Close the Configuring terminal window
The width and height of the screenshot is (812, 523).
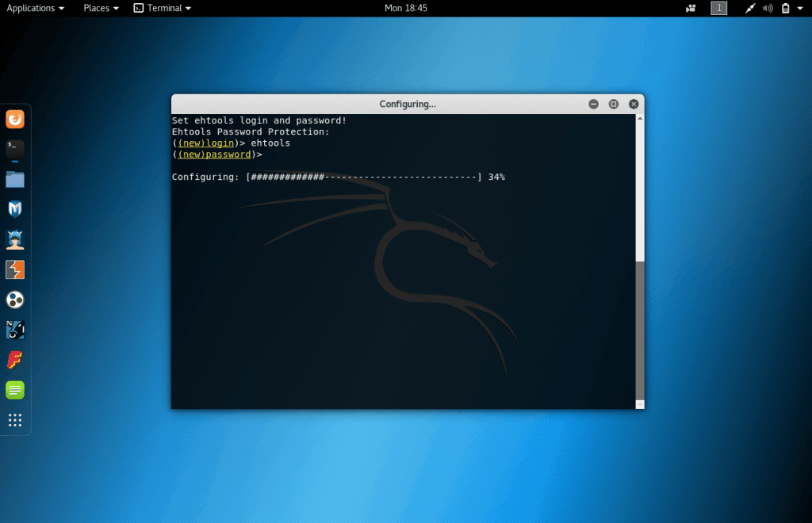(x=634, y=104)
